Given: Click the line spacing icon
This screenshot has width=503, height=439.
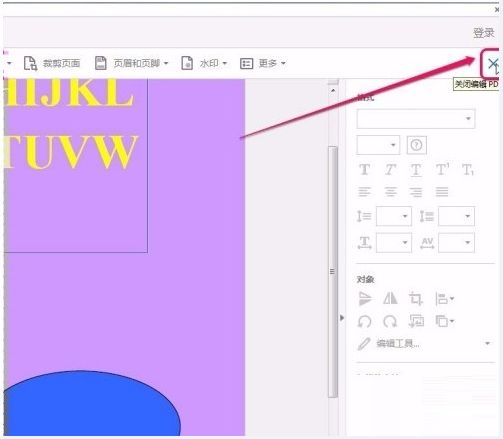Looking at the screenshot, I should (x=364, y=216).
